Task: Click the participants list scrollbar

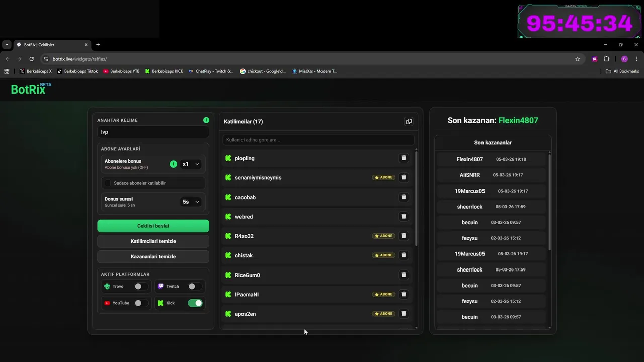Action: pyautogui.click(x=416, y=198)
